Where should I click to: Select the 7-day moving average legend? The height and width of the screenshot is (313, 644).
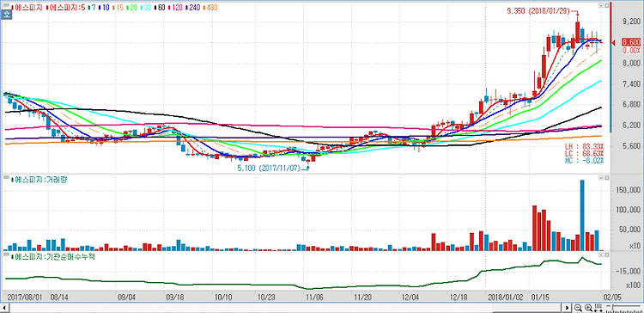(x=92, y=8)
